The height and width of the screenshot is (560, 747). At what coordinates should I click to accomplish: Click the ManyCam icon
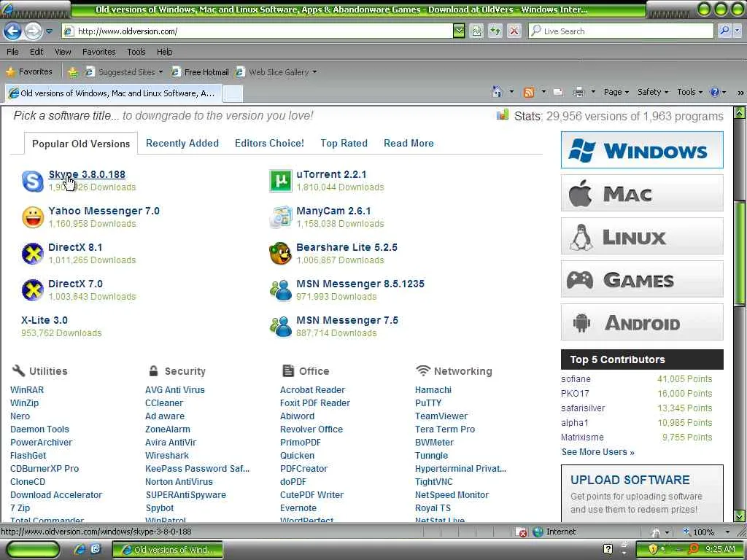click(281, 217)
